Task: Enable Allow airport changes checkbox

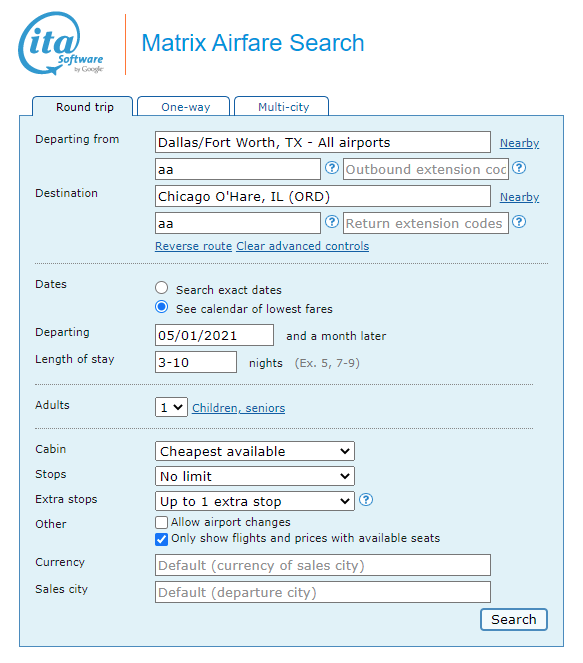Action: coord(161,523)
